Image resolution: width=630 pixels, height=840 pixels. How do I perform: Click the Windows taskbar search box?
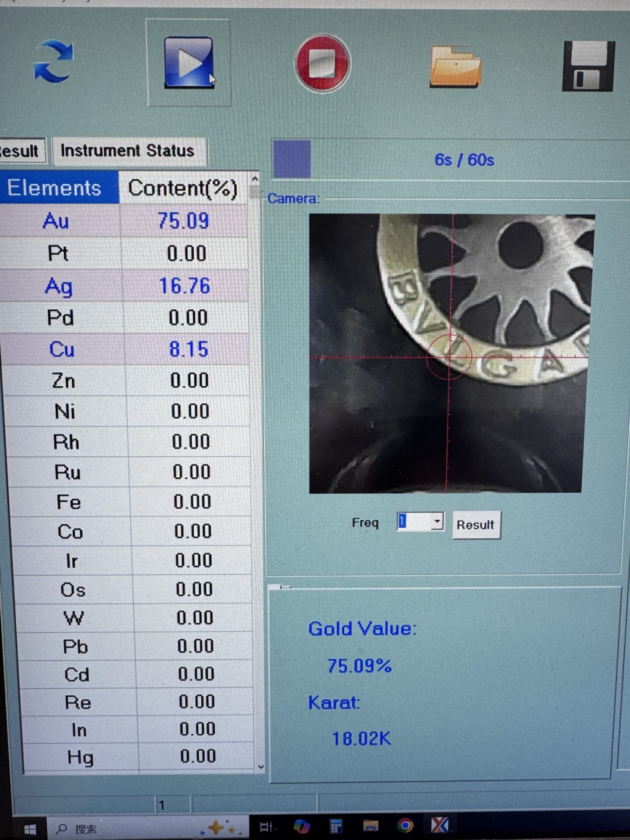click(x=148, y=828)
